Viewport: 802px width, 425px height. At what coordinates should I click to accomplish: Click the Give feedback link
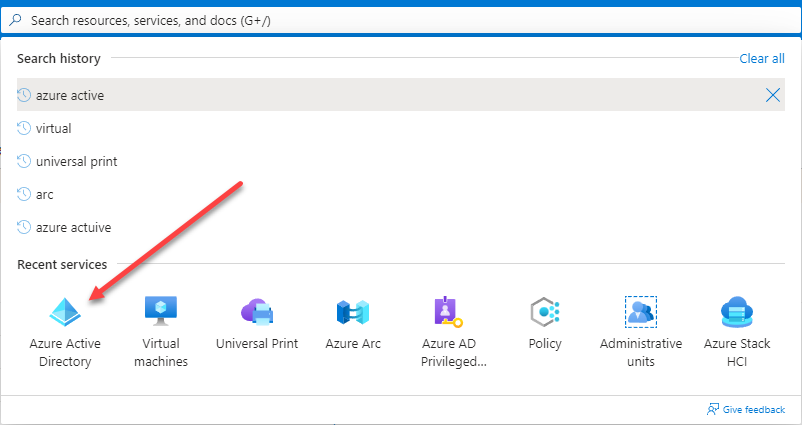[753, 409]
